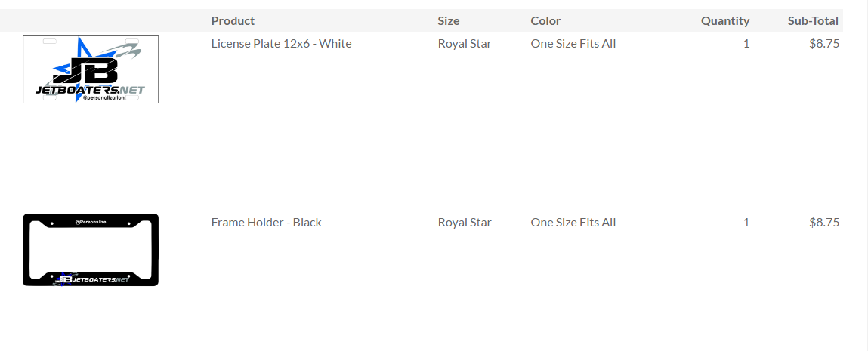Click the Size column header
The image size is (868, 351).
449,21
